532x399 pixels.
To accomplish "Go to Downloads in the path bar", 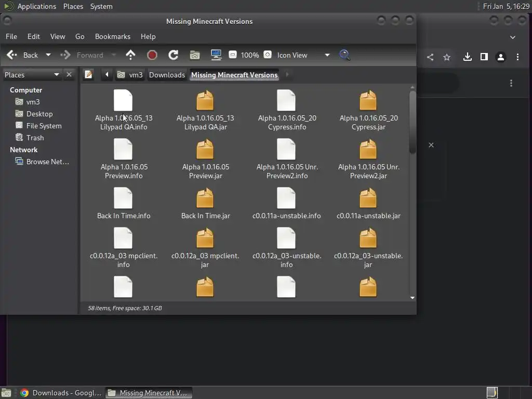I will 167,75.
